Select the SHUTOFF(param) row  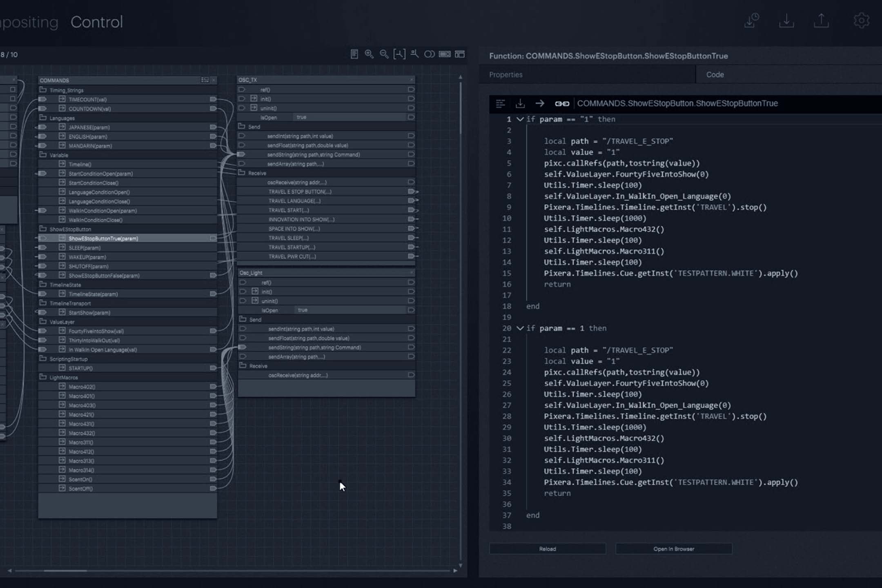click(127, 266)
